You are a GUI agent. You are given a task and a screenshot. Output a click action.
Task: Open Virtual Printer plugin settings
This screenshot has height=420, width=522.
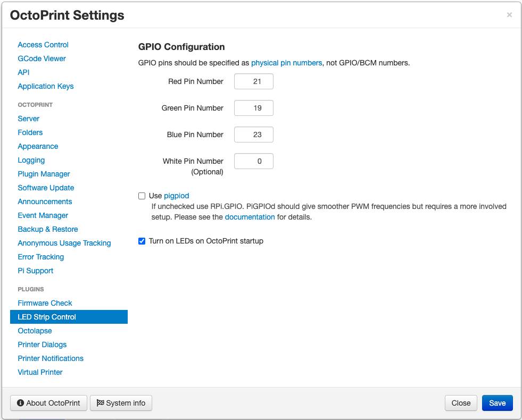(x=40, y=373)
